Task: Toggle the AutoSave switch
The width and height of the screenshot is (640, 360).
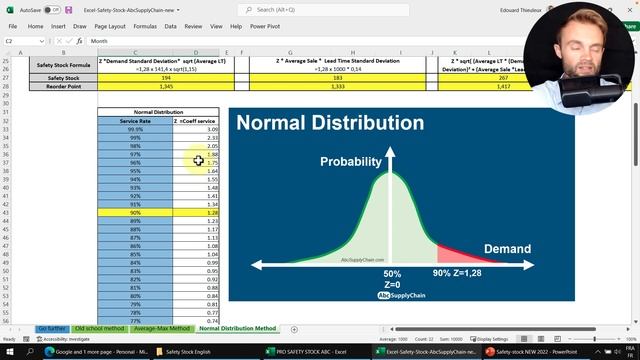Action: (52, 10)
